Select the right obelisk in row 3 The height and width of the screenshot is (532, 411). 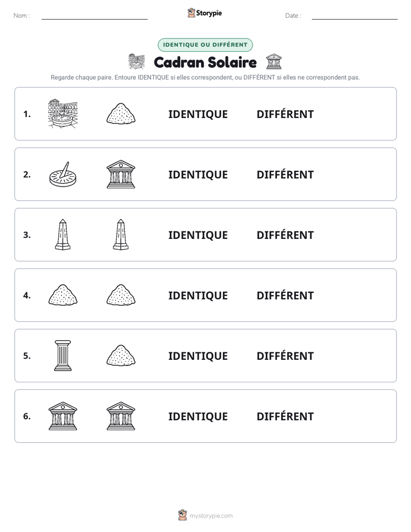point(121,235)
